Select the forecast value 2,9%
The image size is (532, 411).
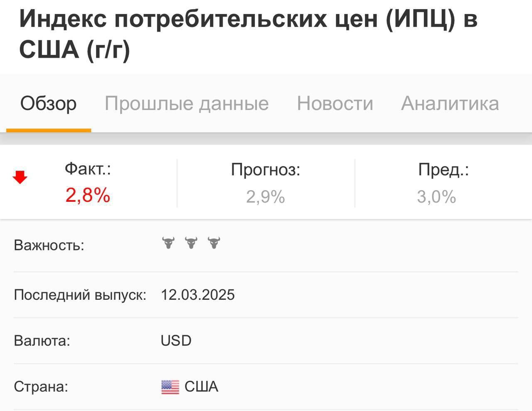tap(266, 196)
